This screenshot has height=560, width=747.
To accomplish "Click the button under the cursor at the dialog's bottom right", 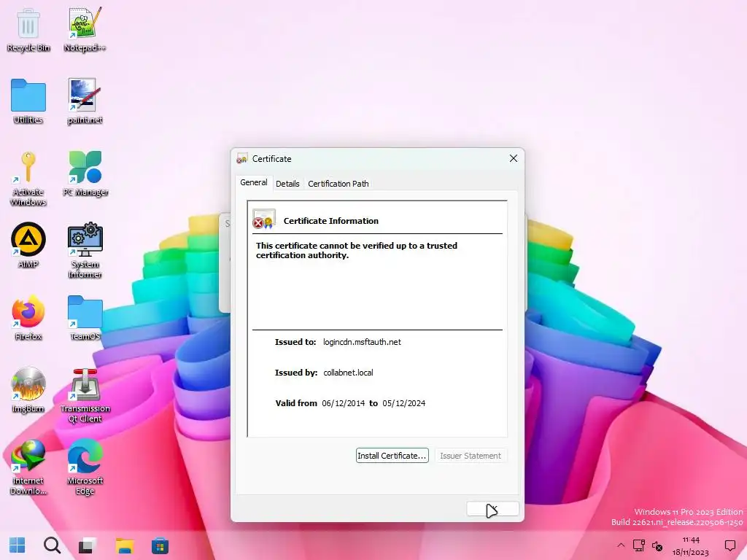I will (x=492, y=508).
